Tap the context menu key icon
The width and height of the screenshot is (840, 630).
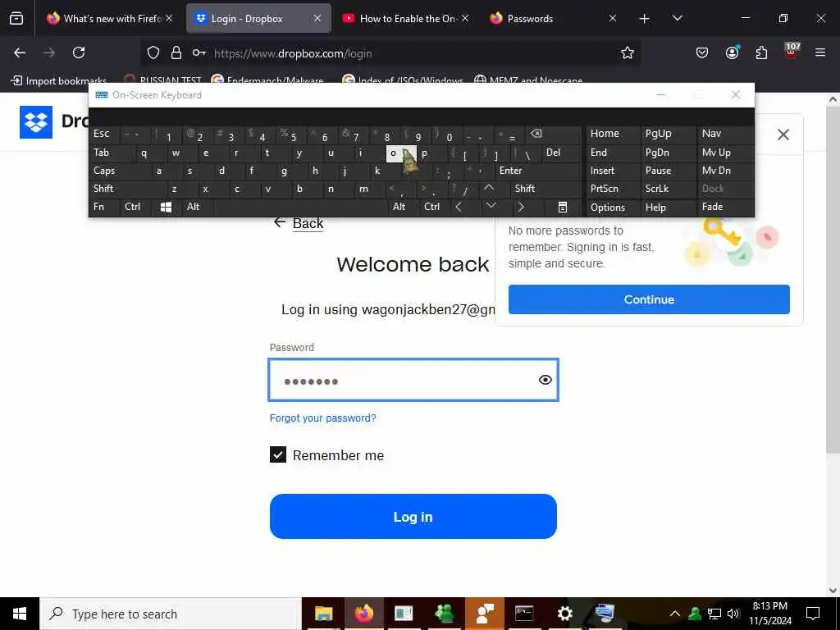coord(562,207)
